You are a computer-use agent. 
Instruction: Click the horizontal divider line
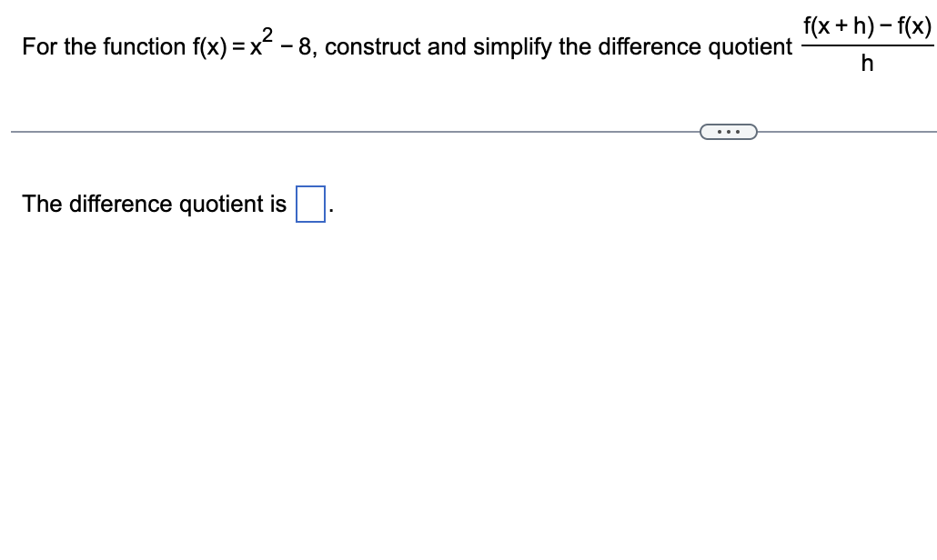364,131
